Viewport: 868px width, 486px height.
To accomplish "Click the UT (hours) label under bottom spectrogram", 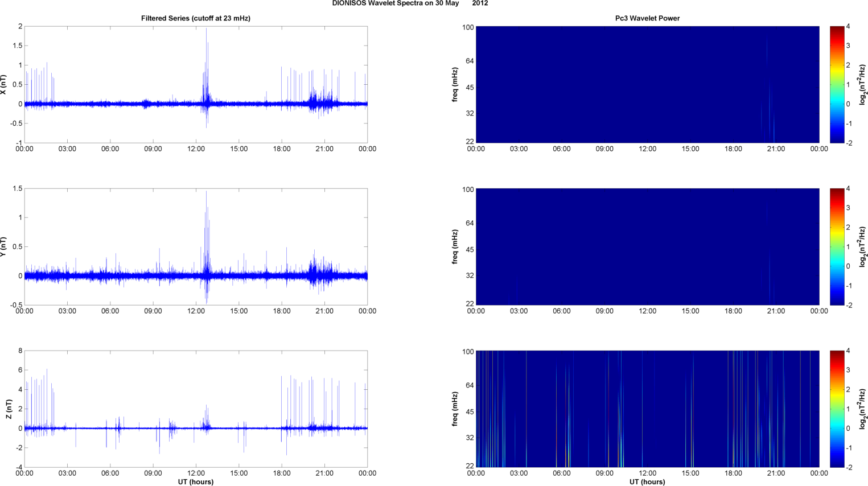I will point(647,481).
